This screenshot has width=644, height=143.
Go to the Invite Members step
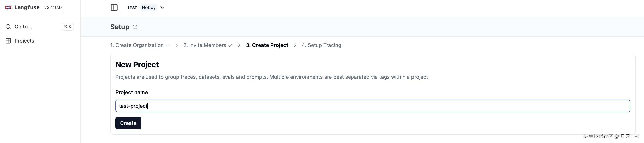205,45
